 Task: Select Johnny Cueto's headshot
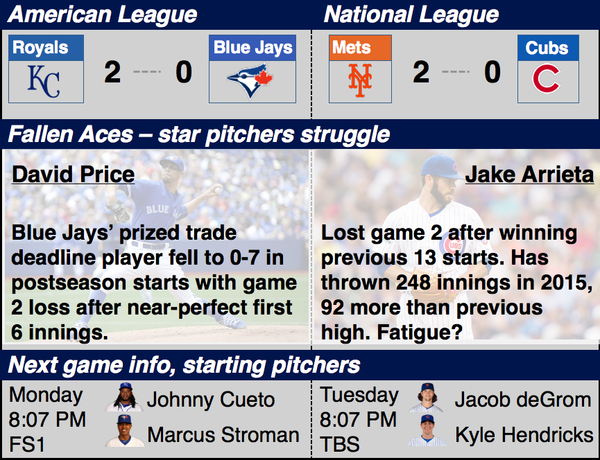[125, 397]
